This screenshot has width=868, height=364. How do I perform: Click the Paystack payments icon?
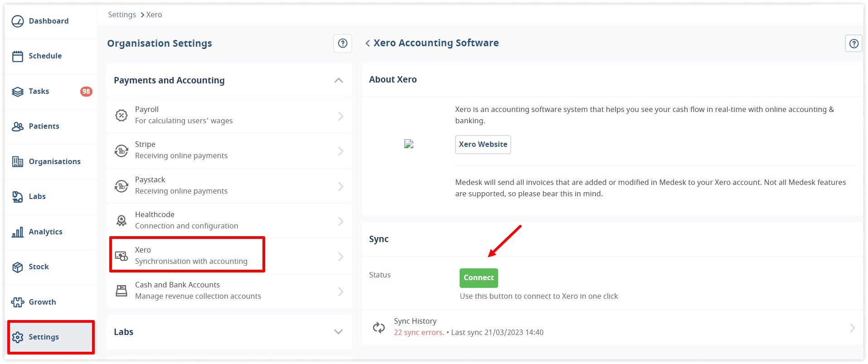coord(121,186)
